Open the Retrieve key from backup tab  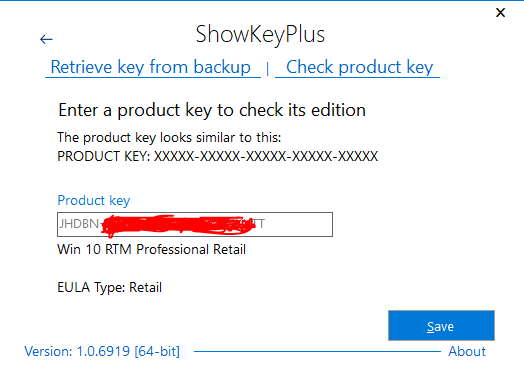(x=151, y=67)
